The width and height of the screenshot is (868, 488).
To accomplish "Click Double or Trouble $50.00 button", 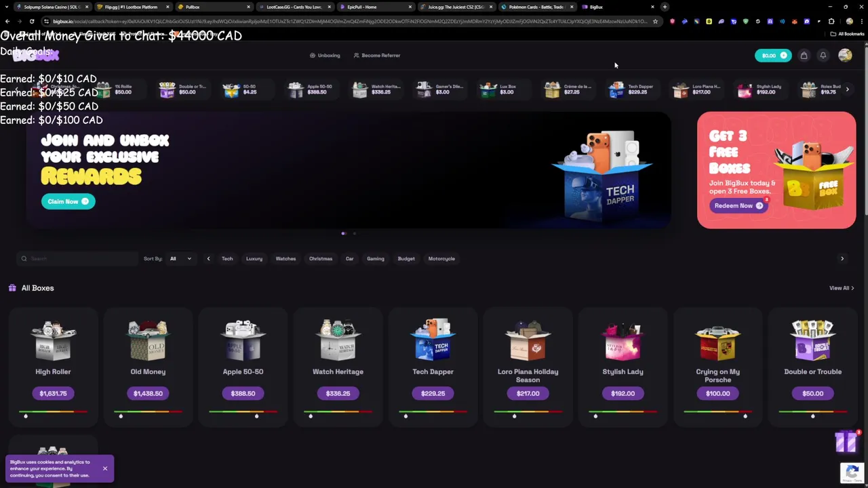I will pyautogui.click(x=812, y=393).
